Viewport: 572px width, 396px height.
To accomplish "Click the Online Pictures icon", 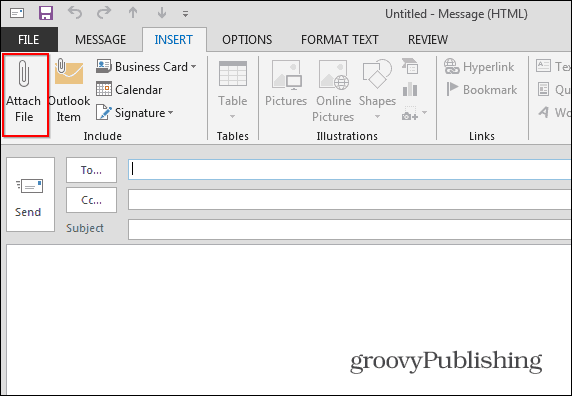I will click(333, 74).
